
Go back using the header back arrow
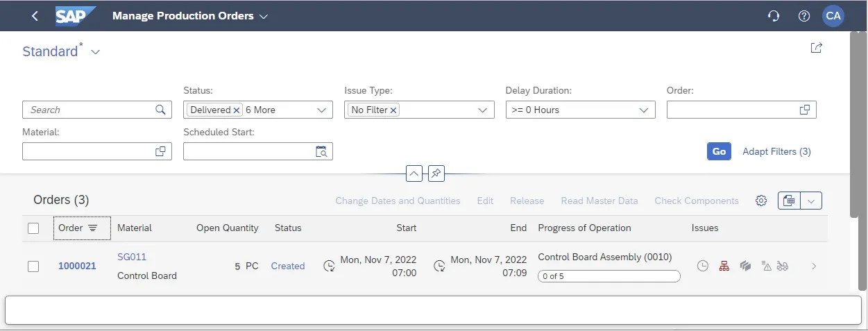35,16
